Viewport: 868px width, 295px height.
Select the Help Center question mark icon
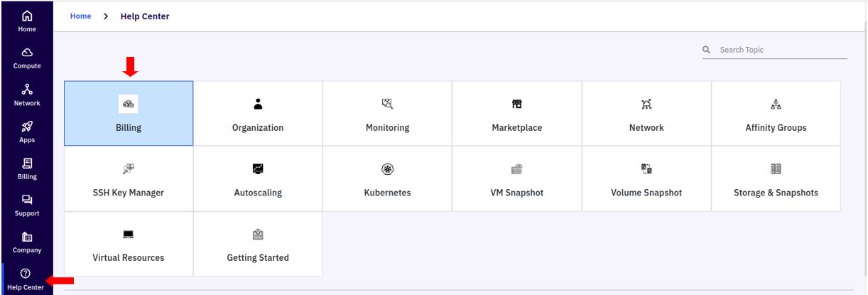coord(26,274)
